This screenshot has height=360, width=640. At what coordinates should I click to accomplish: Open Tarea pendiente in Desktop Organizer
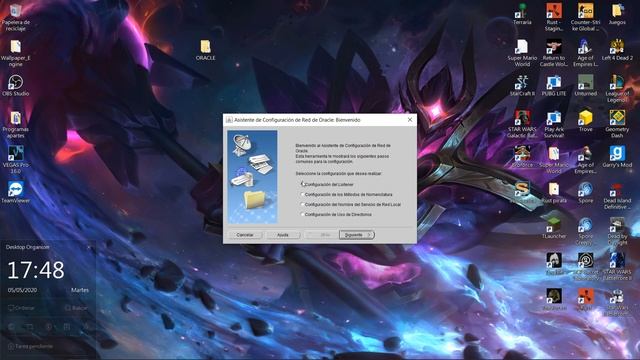[x=30, y=346]
